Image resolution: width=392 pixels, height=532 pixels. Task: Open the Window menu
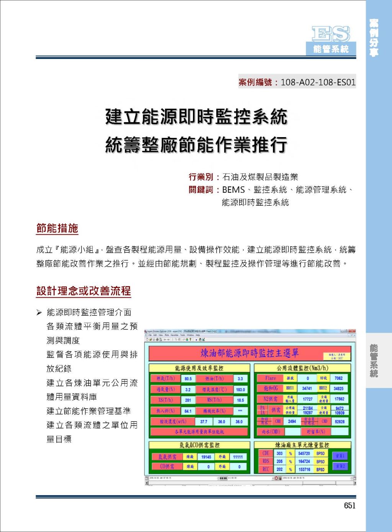[190, 335]
